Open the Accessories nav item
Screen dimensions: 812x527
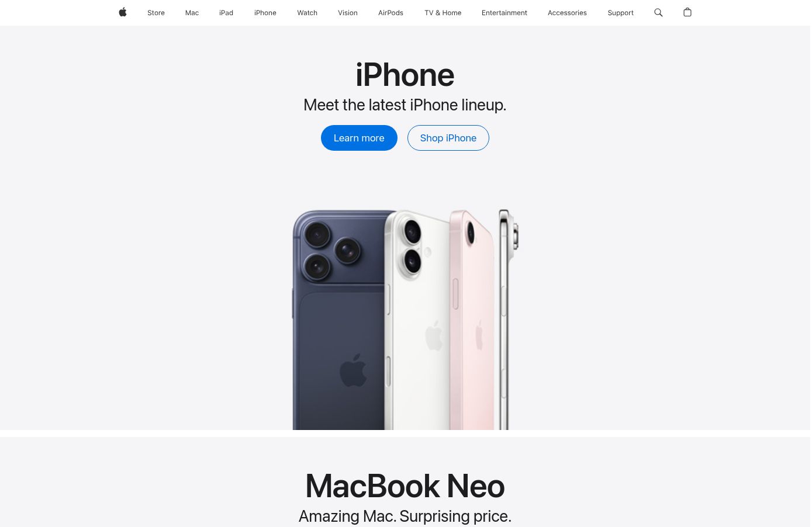tap(567, 13)
